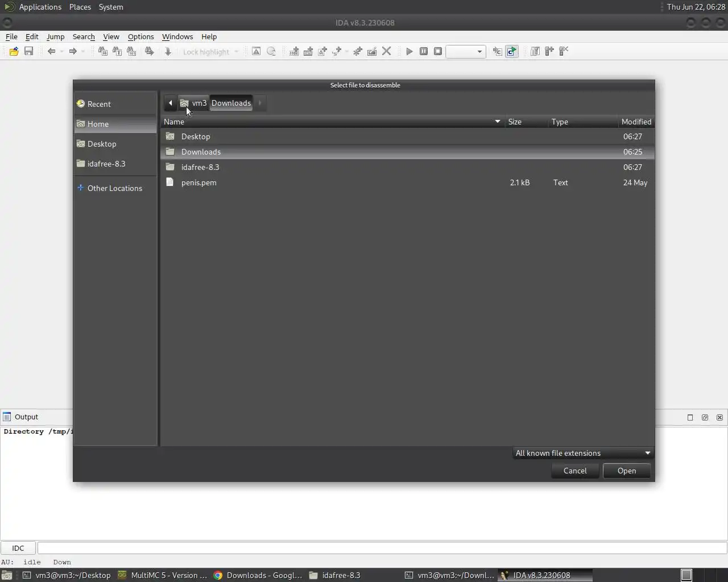The image size is (728, 582).
Task: Open the Jump menu
Action: click(x=55, y=36)
